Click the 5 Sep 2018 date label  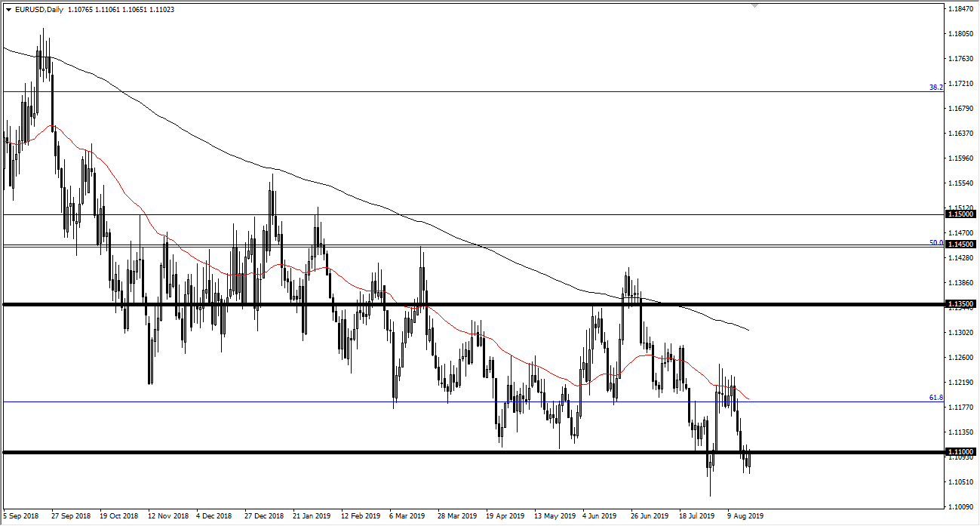(20, 516)
